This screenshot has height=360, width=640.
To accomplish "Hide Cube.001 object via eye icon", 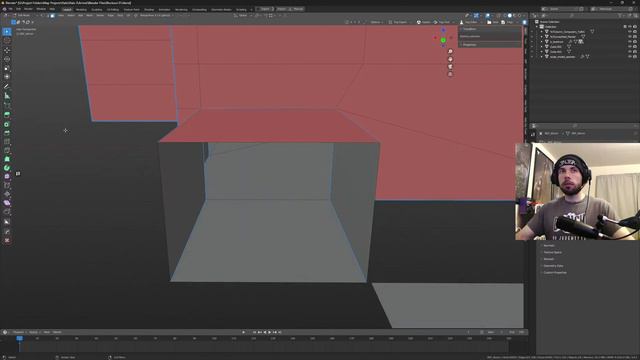I will (630, 47).
